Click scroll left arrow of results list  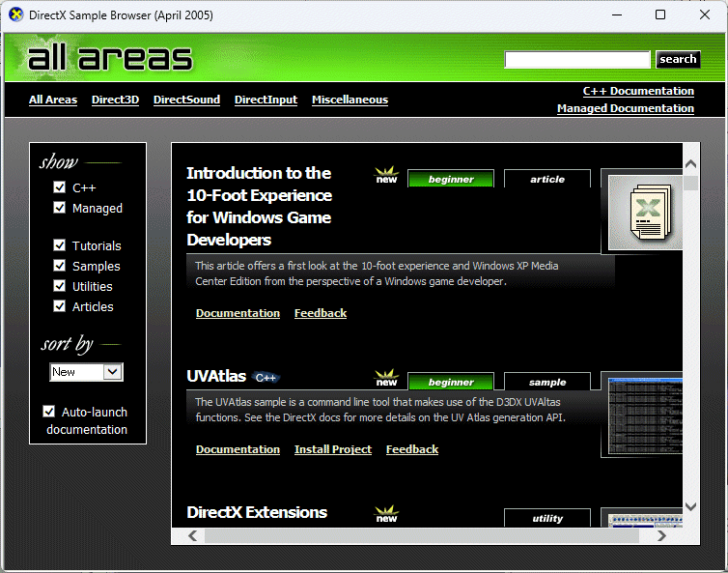(193, 536)
